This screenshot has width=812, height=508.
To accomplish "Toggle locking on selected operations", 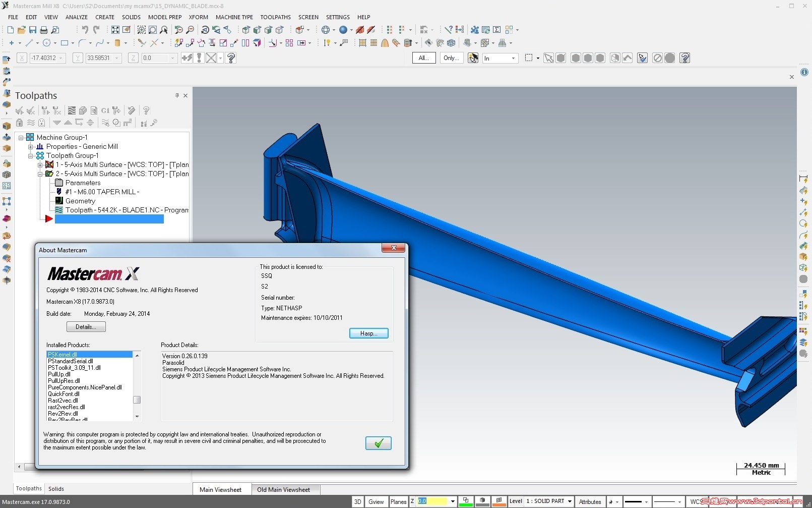I will [x=19, y=123].
